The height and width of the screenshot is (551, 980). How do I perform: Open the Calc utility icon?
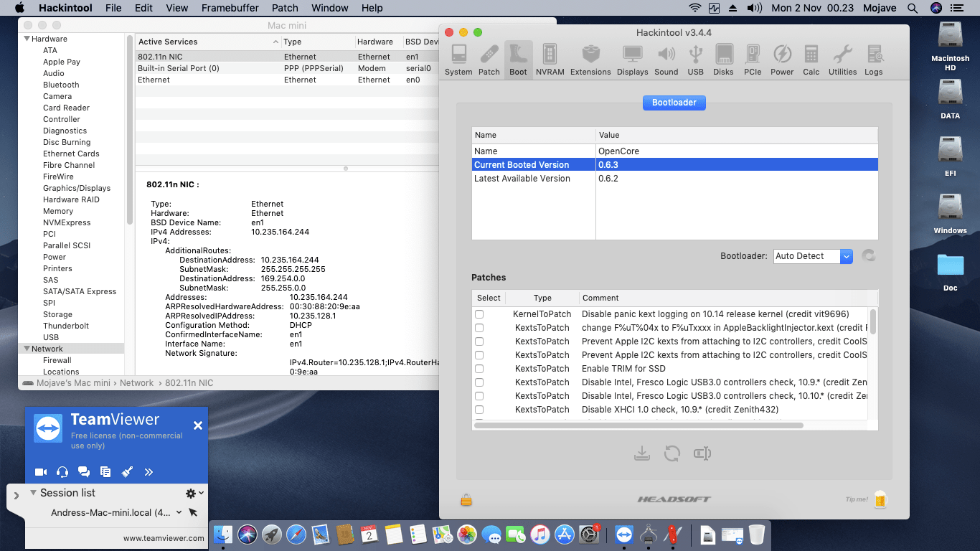811,56
